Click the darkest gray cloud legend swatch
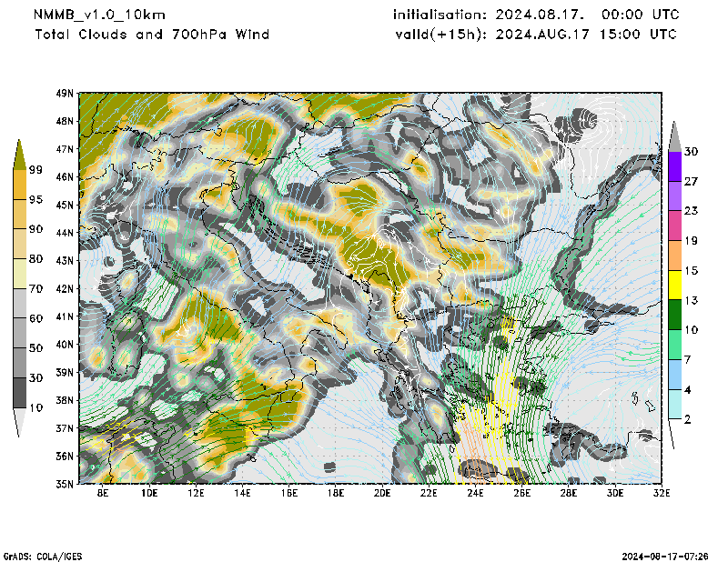The height and width of the screenshot is (562, 728). 19,393
